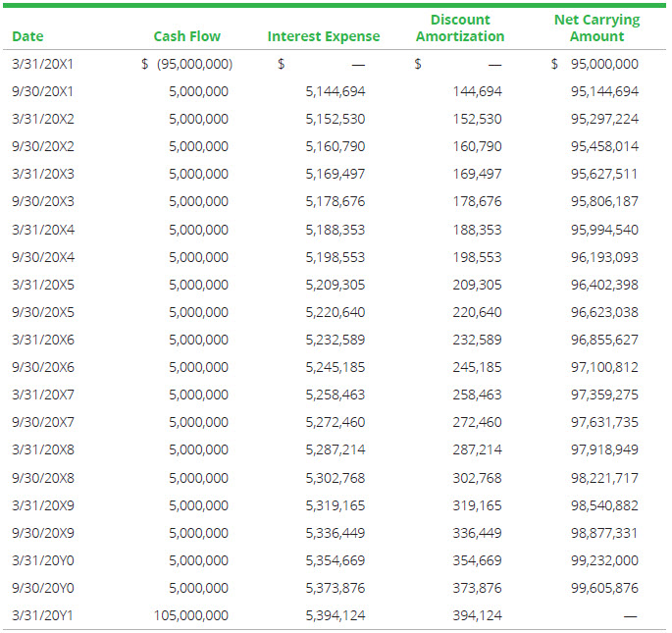Click the 9/30/20X8 date cell
672x633 pixels.
(42, 478)
